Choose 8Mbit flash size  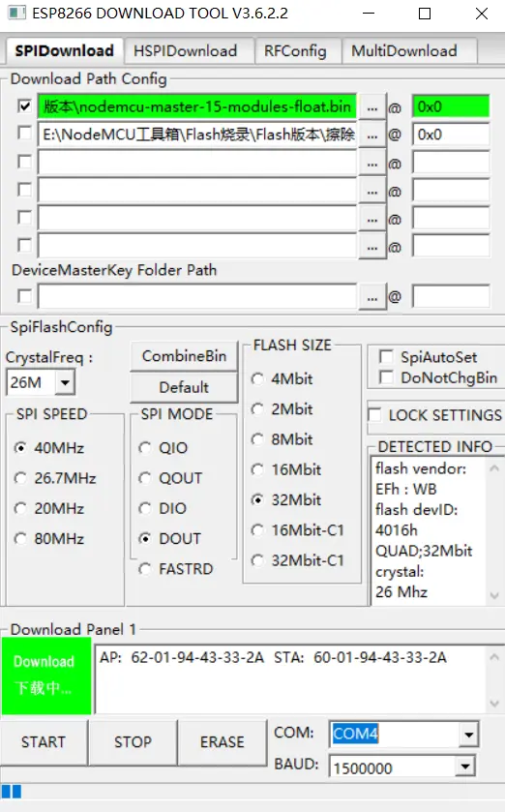[257, 439]
